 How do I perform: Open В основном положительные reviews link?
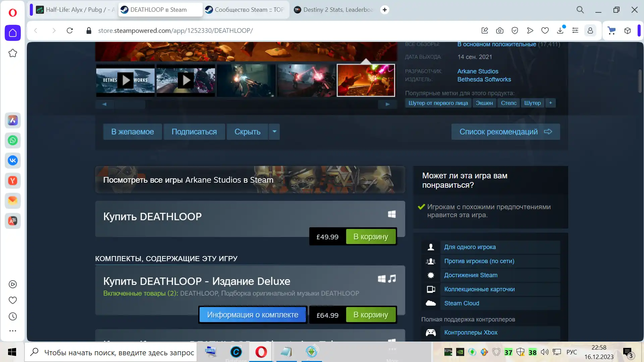coord(497,44)
